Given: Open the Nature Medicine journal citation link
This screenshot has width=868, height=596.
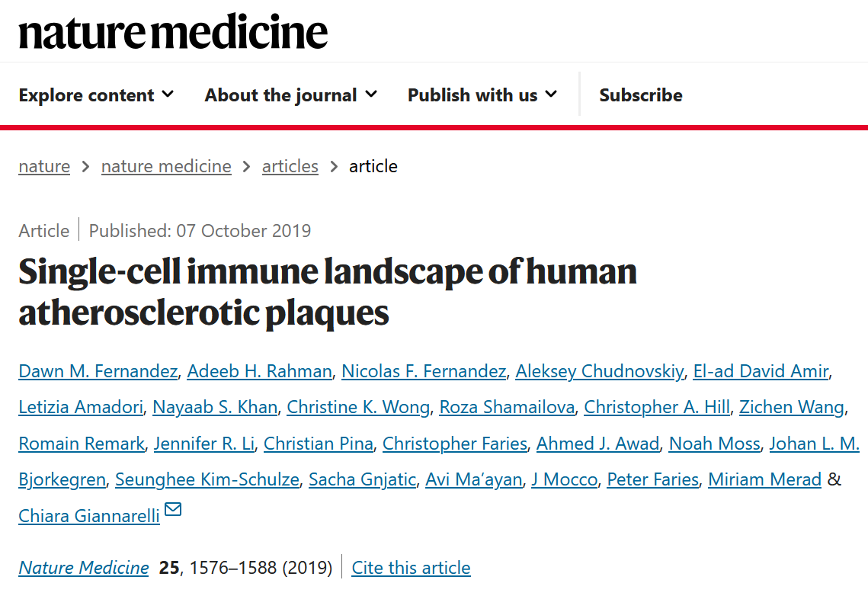Looking at the screenshot, I should 84,568.
